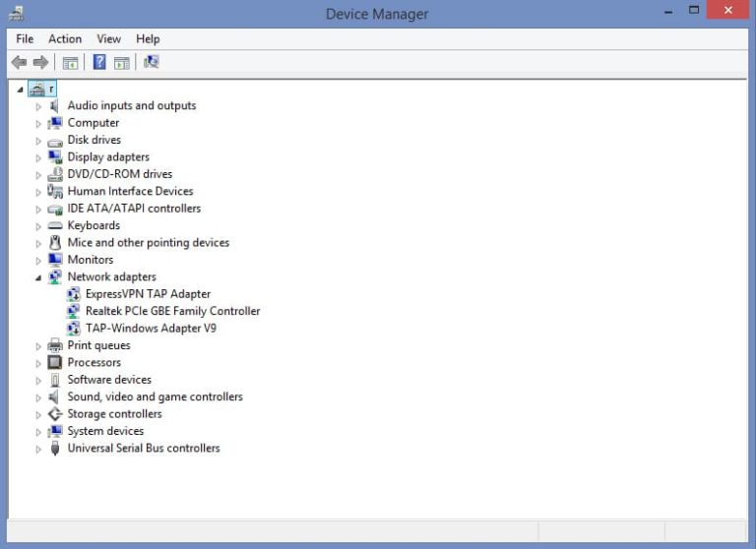Select ExpressVPN TAP Adapter text

click(x=148, y=294)
